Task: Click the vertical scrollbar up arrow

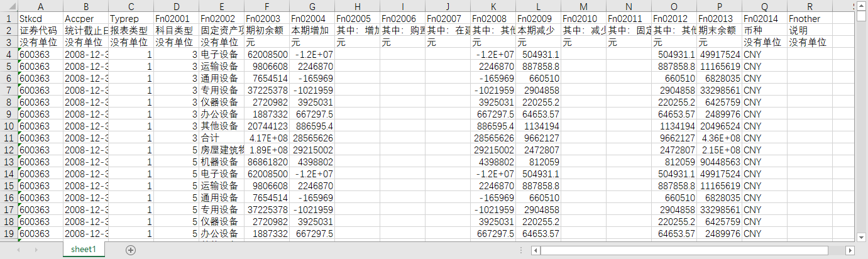Action: (862, 6)
